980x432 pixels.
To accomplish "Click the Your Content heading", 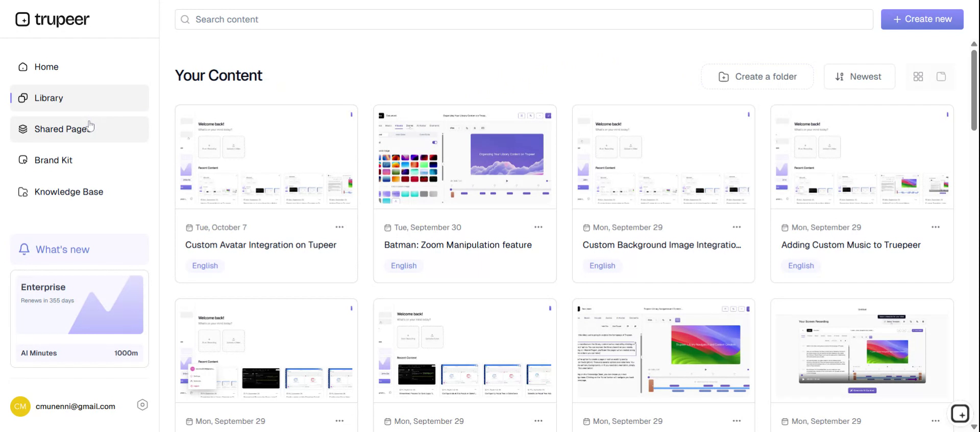I will [218, 76].
